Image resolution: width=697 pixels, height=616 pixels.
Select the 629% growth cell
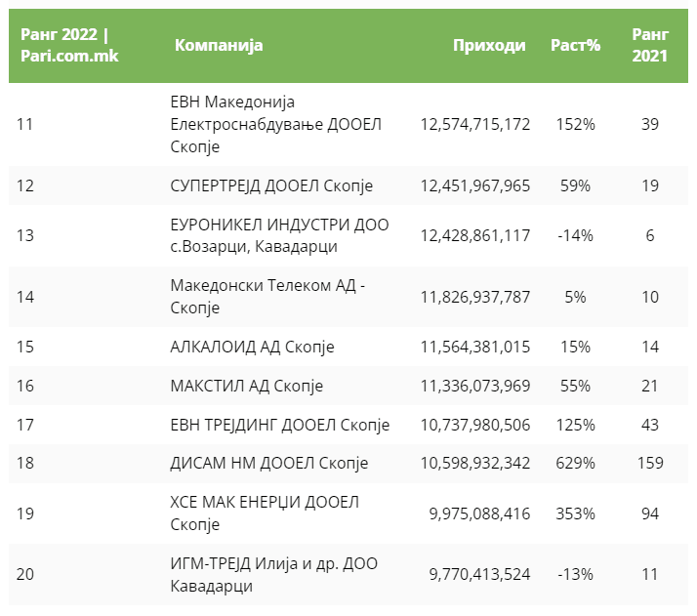[x=575, y=463]
